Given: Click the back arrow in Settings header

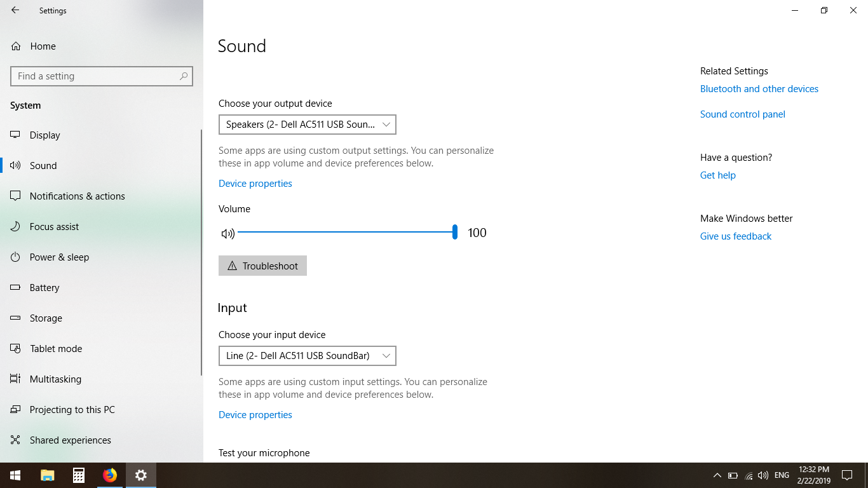Looking at the screenshot, I should point(15,10).
